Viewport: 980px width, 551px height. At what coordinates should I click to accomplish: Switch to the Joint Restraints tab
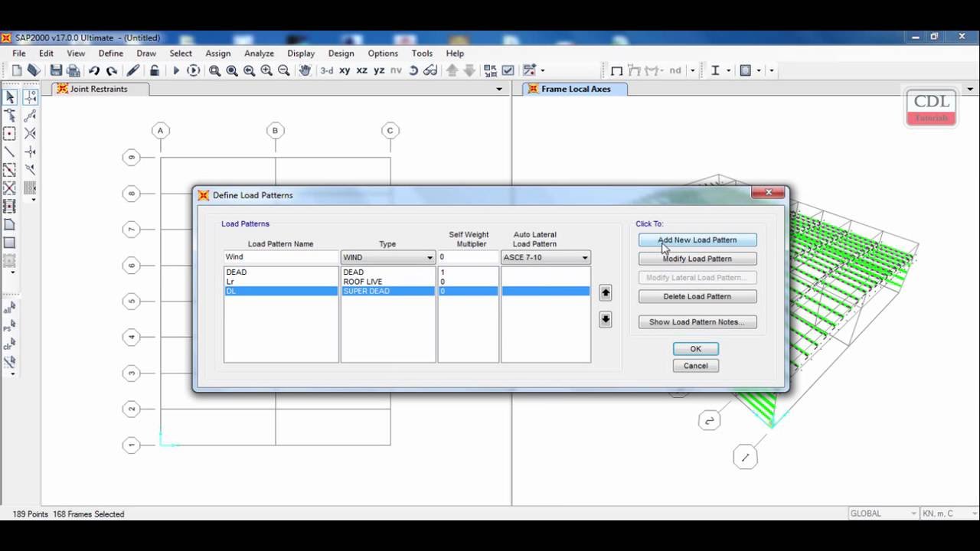coord(100,89)
